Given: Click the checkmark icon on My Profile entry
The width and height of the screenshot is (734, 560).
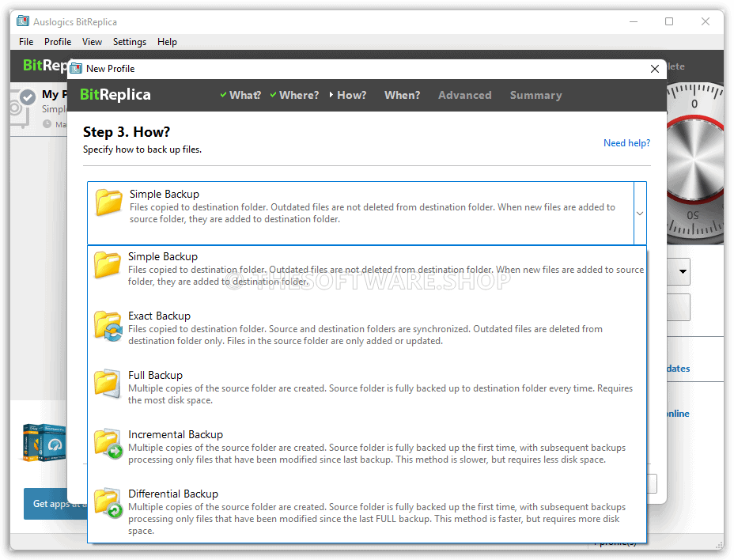Looking at the screenshot, I should coord(28,97).
